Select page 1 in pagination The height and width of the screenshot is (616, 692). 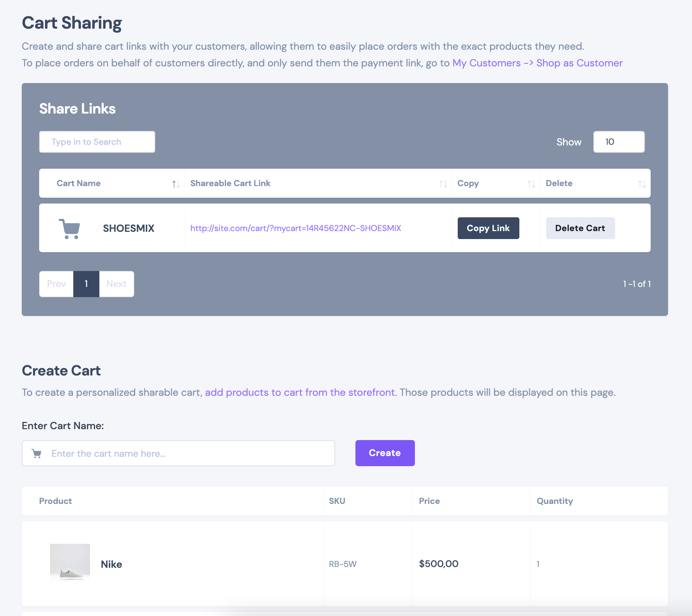coord(86,284)
